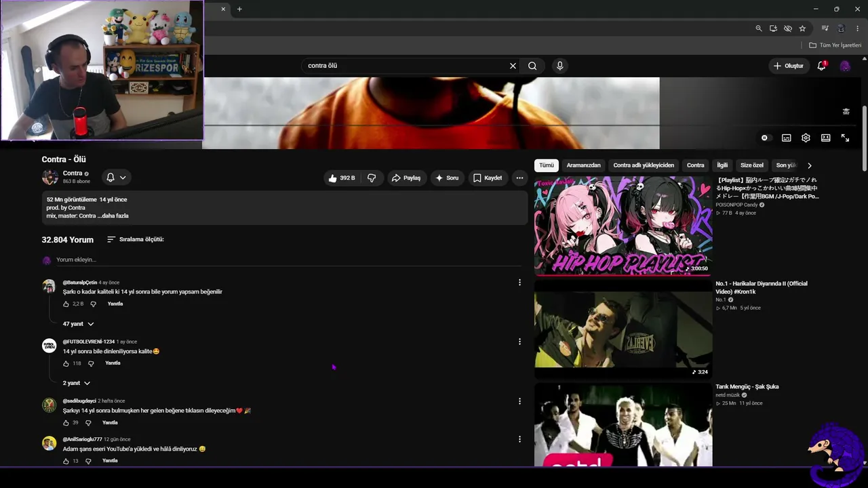Enter fullscreen video mode

coord(845,138)
